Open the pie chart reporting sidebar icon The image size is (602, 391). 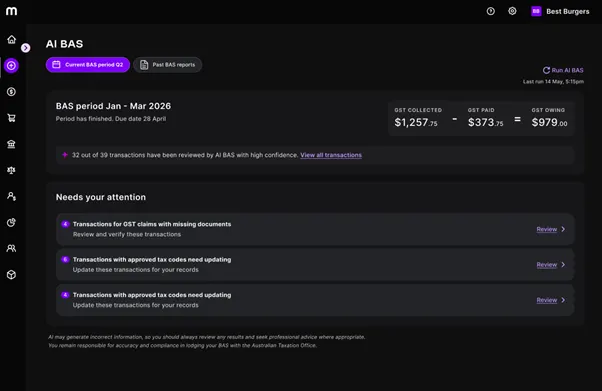(11, 222)
